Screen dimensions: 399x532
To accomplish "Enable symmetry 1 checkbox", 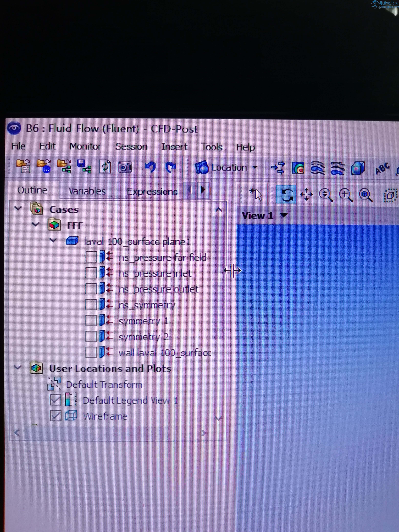I will (x=91, y=321).
